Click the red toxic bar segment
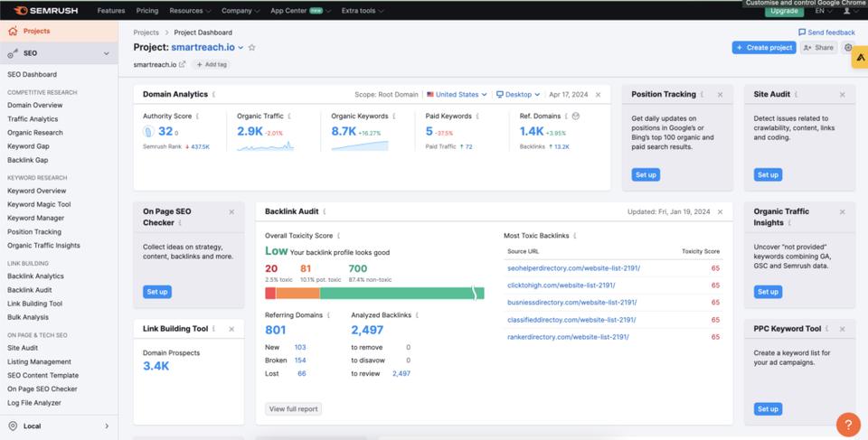This screenshot has width=868, height=440. point(270,294)
